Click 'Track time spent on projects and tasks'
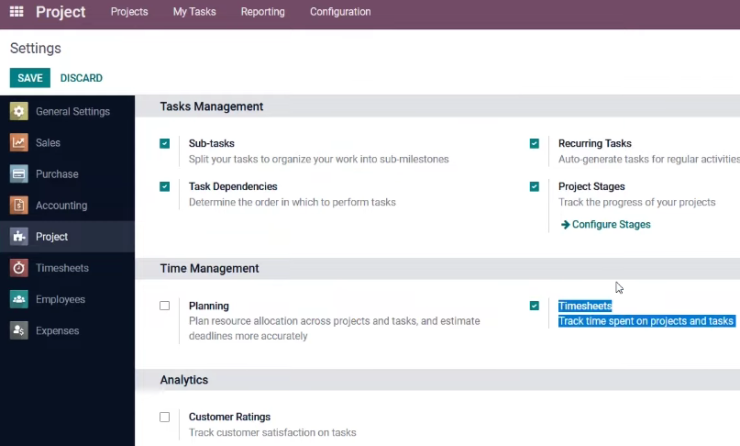 click(x=646, y=321)
